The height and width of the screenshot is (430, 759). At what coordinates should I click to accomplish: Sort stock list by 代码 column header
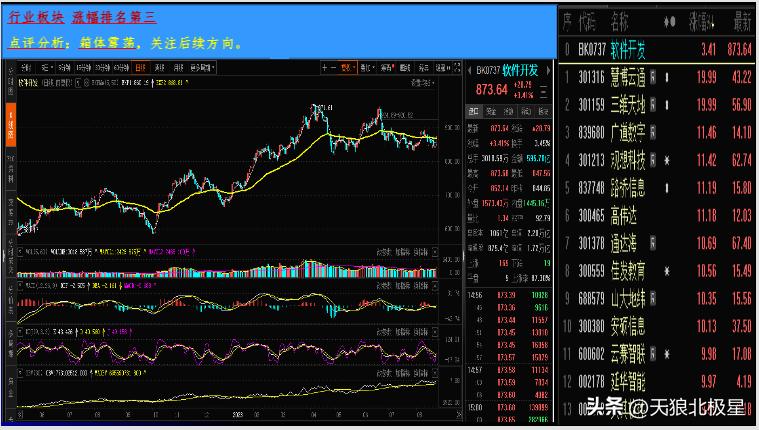point(587,22)
